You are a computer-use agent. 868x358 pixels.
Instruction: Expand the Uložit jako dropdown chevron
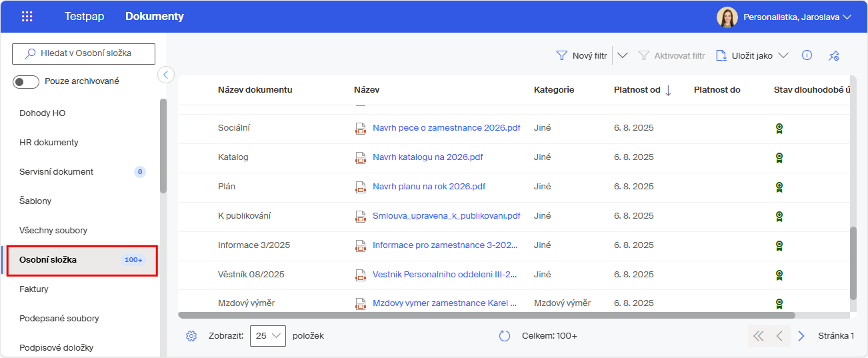point(783,55)
